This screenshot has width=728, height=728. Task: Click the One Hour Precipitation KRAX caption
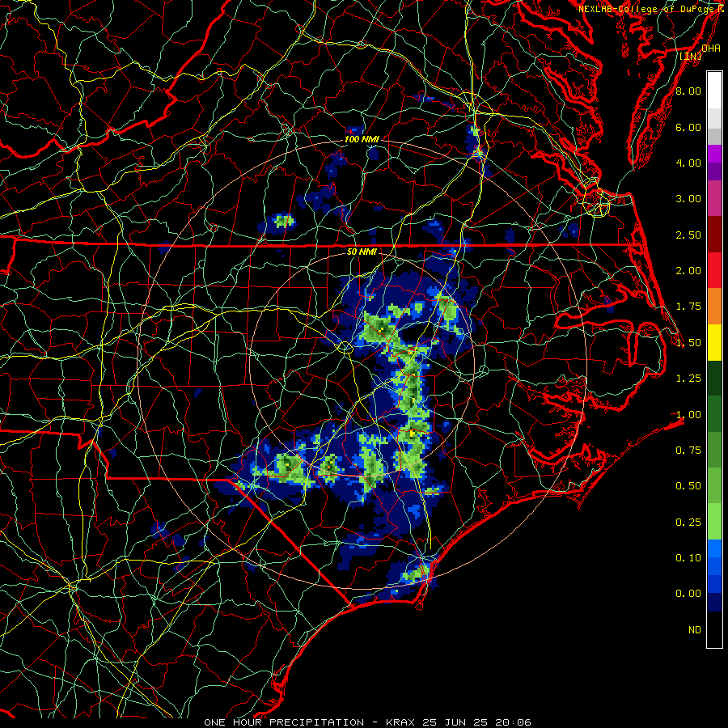pos(367,722)
